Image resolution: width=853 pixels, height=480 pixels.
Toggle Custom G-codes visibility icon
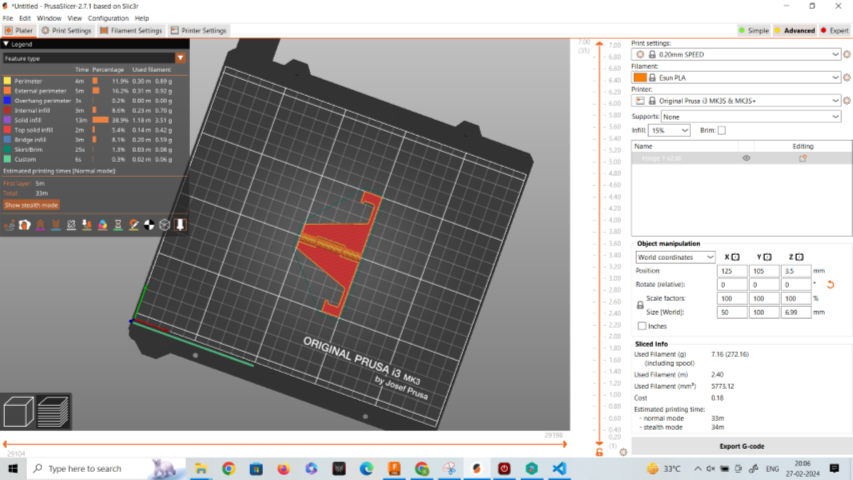pyautogui.click(x=133, y=225)
